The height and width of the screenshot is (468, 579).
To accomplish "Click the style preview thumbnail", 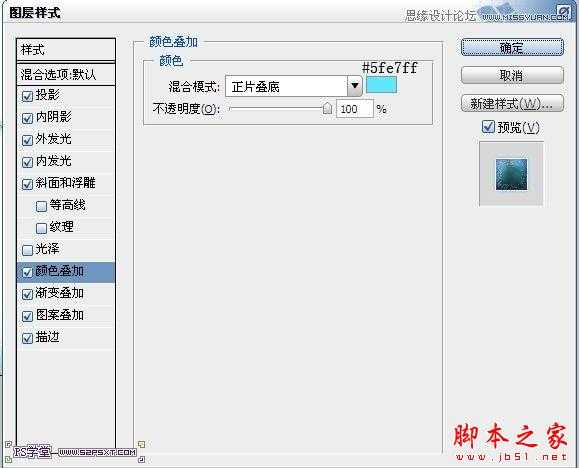I will point(511,174).
